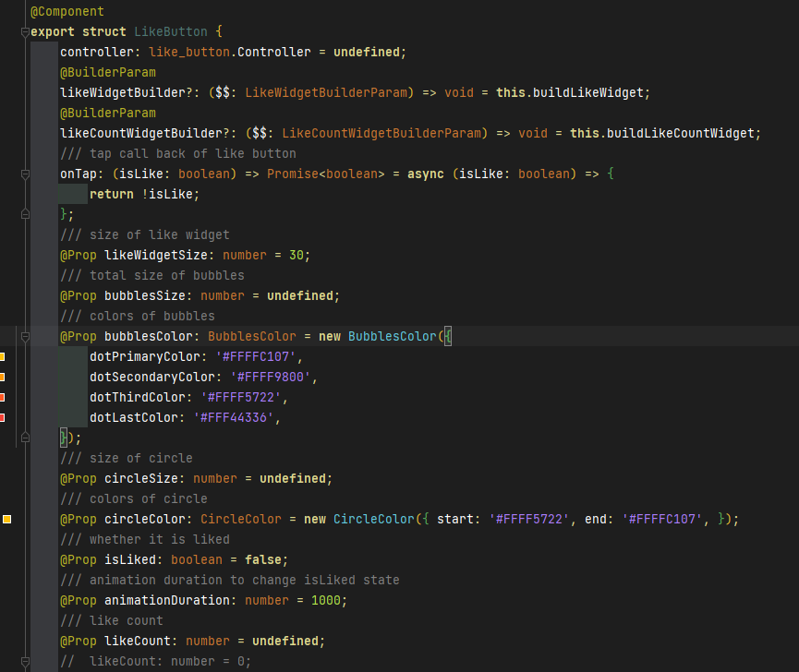
Task: Click '#FFFF5722' on the dotThirdColor line
Action: [x=240, y=398]
